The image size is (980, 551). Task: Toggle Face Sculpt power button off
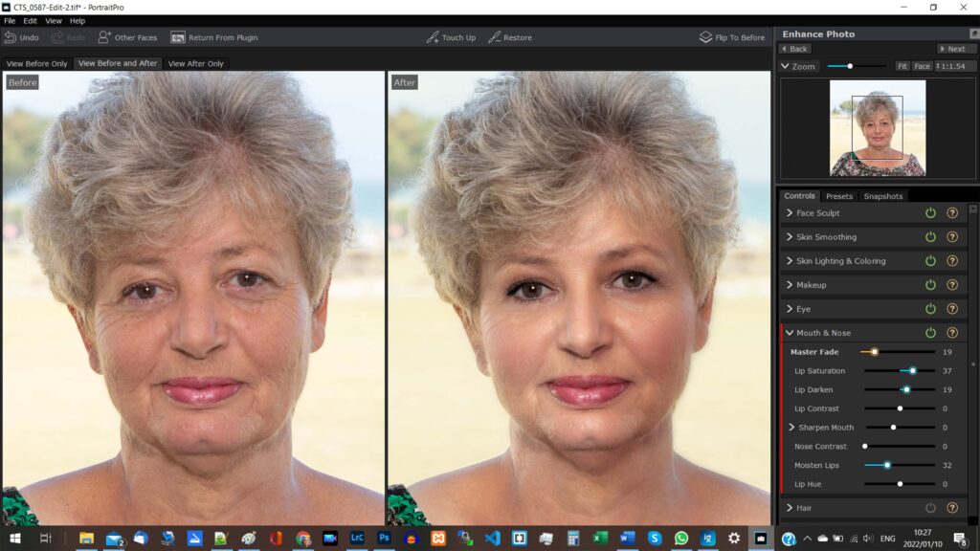point(930,213)
